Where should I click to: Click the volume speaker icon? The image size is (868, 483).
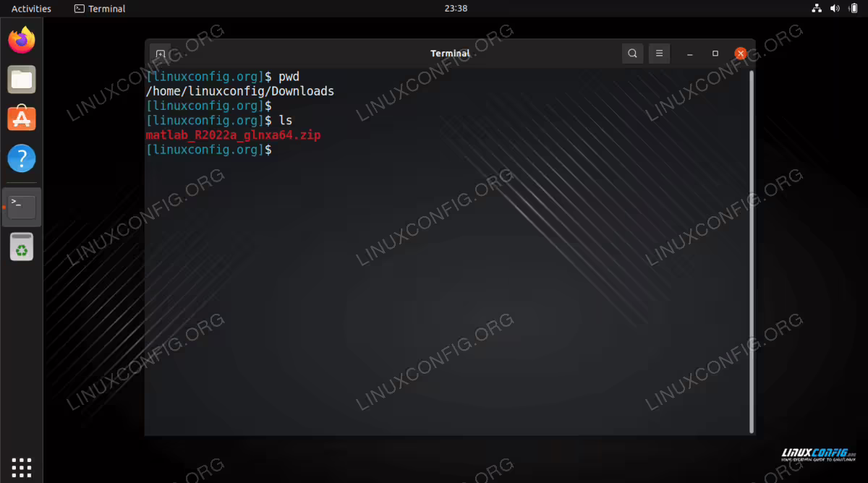835,9
